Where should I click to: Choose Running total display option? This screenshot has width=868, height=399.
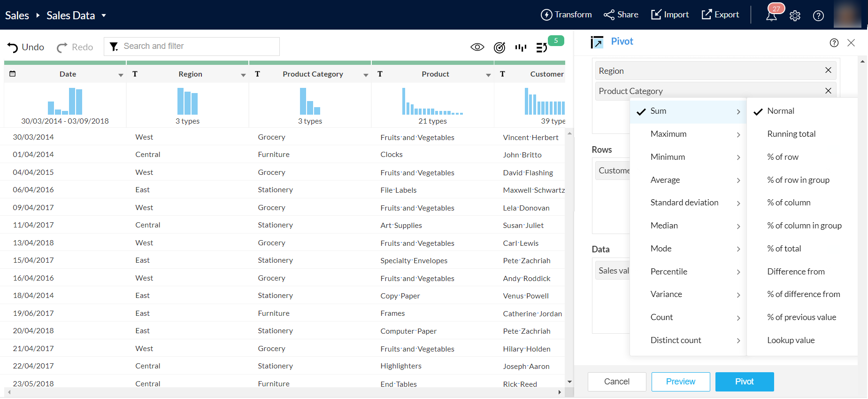point(802,134)
